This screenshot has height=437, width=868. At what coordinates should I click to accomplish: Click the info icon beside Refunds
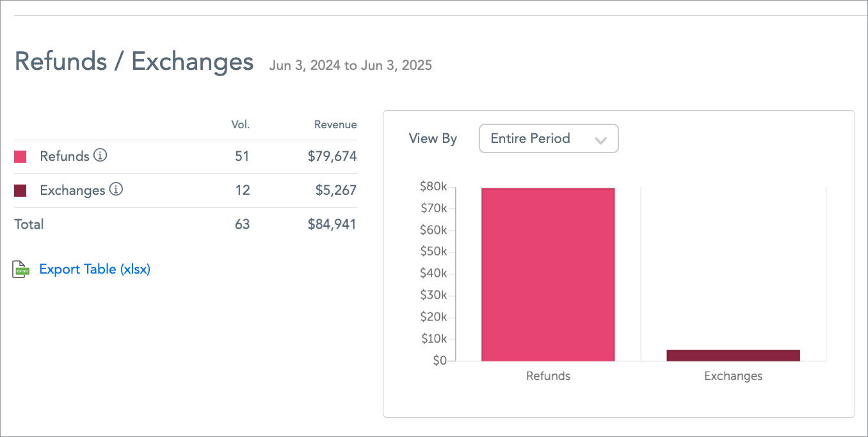coord(100,156)
